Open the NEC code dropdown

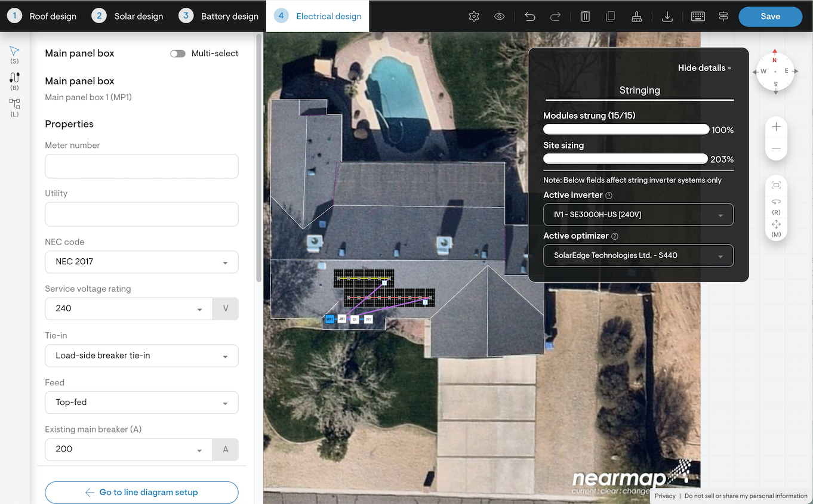point(141,262)
